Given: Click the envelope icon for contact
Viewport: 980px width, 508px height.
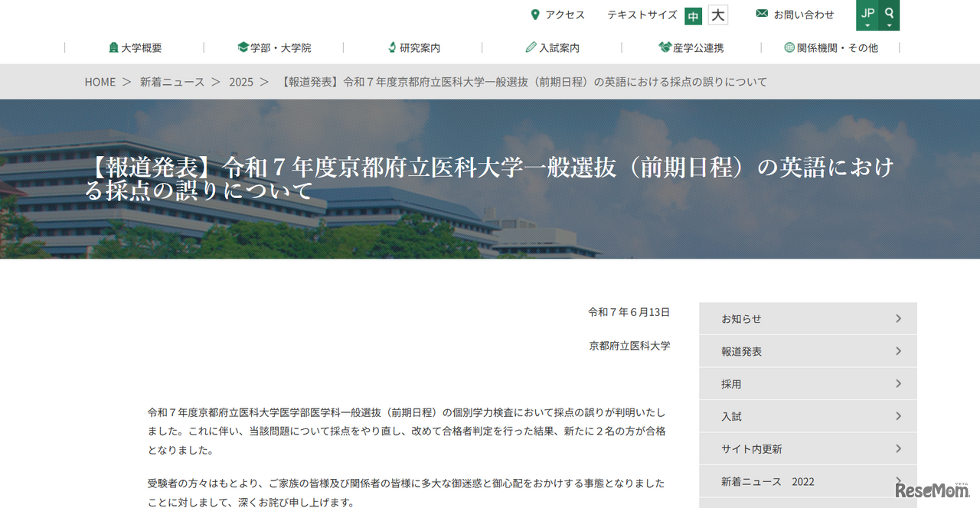Looking at the screenshot, I should (x=762, y=14).
